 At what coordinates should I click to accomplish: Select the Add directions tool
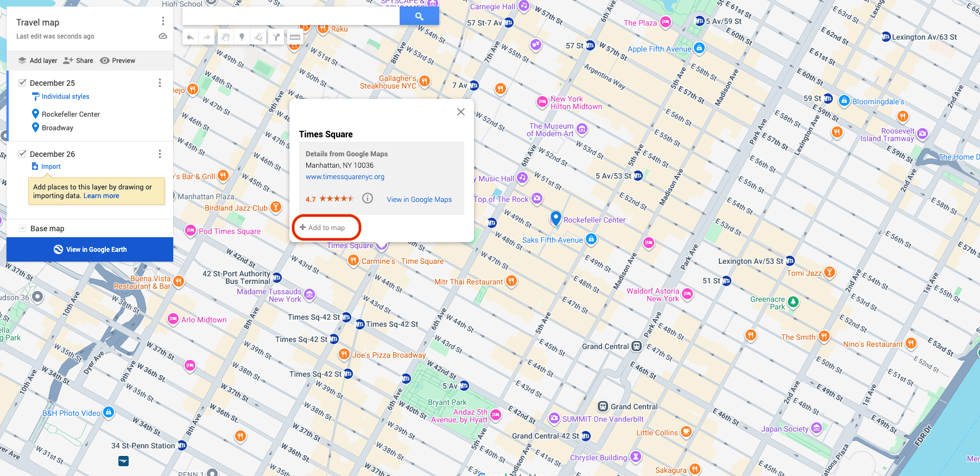tap(276, 37)
